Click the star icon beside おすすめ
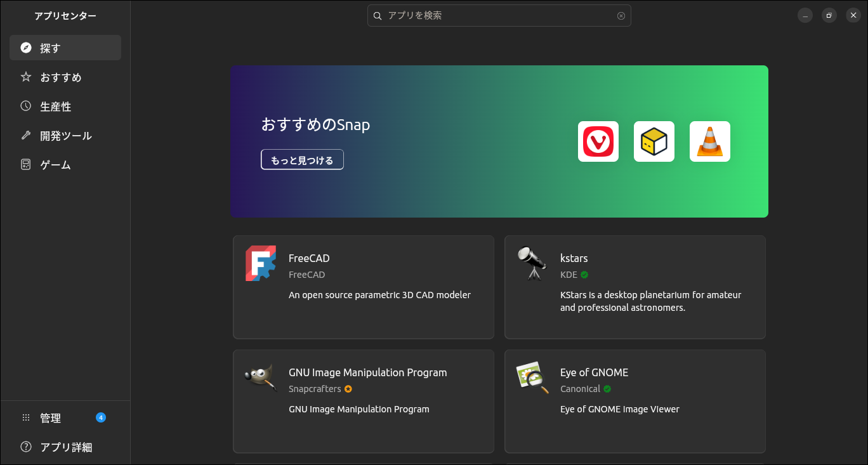 26,77
